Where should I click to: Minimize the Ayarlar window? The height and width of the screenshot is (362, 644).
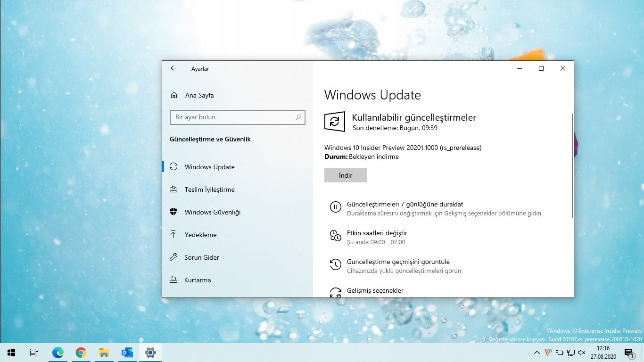click(x=520, y=68)
